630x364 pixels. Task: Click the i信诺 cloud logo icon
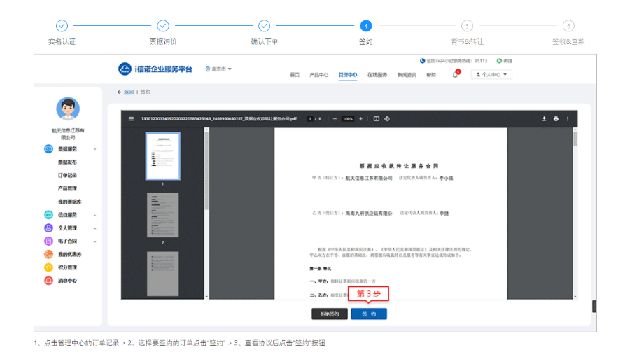125,69
